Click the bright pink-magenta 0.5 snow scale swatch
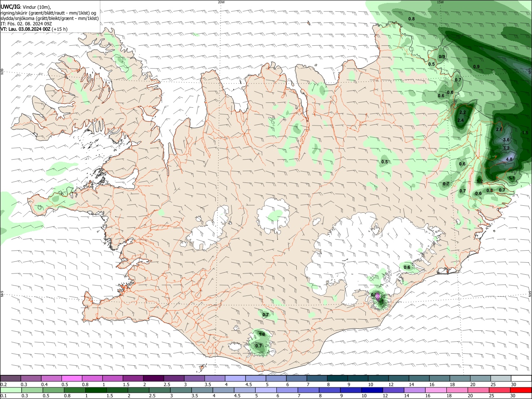Viewport: 532px width, 399px height. pos(72,378)
